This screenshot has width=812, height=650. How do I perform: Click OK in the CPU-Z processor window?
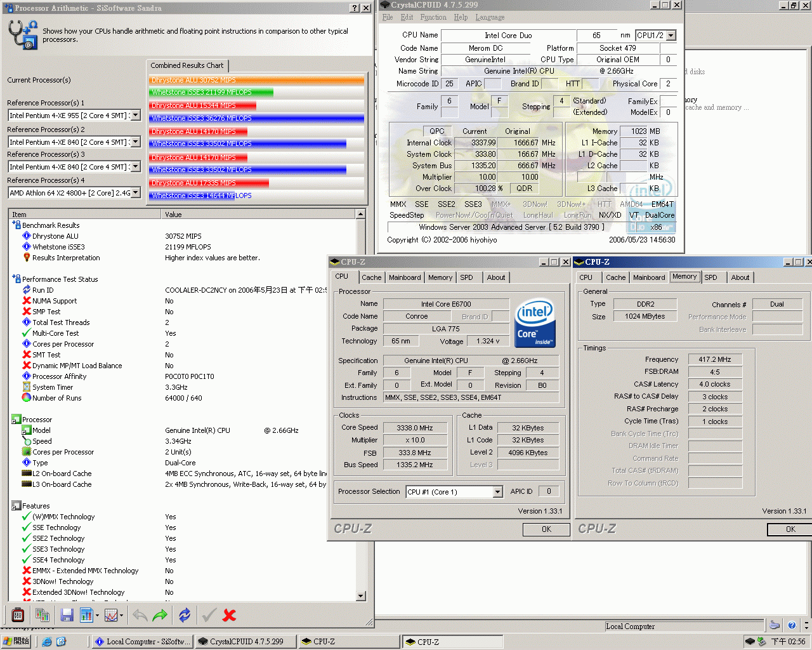[x=546, y=529]
